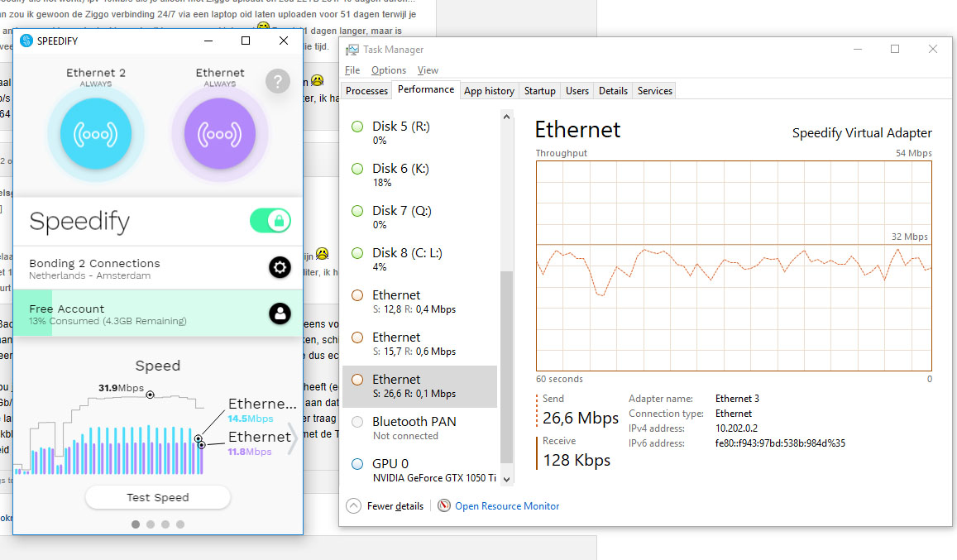Viewport: 957px width, 560px height.
Task: Click the IPv6 address fe80 value
Action: point(780,443)
